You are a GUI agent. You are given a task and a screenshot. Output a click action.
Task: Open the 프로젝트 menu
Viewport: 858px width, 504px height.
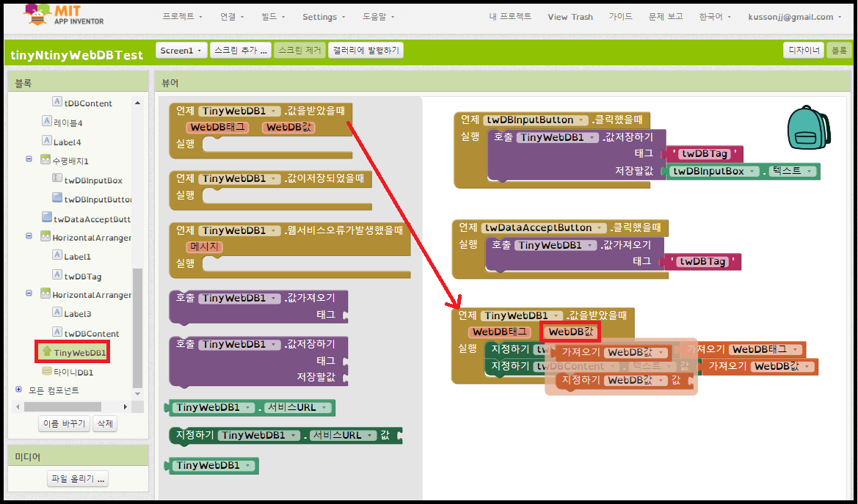[x=182, y=17]
